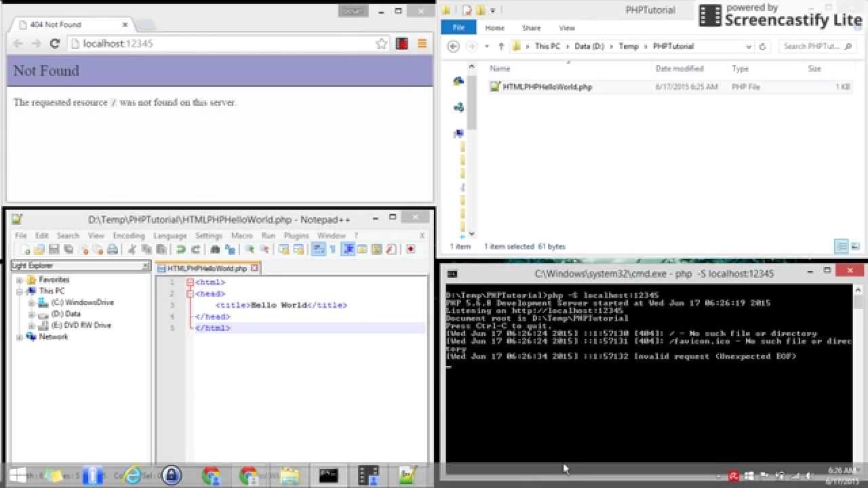
Task: Click Notepad++ Copy toolbar icon
Action: click(x=146, y=249)
